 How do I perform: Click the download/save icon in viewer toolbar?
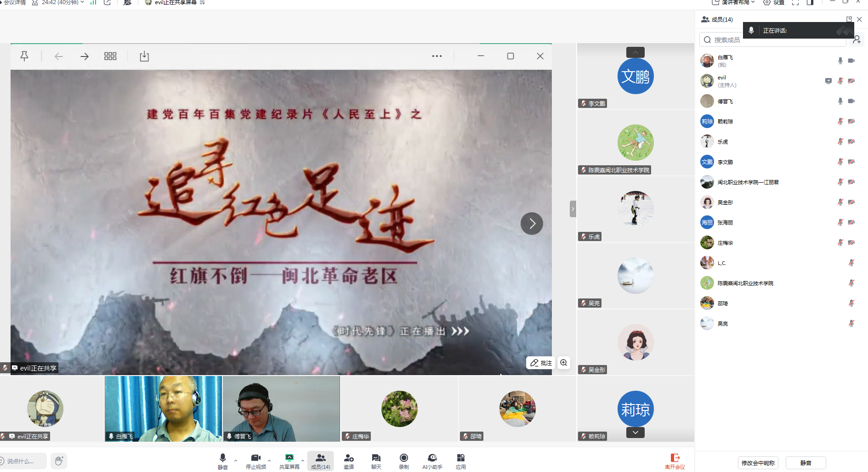tap(144, 56)
